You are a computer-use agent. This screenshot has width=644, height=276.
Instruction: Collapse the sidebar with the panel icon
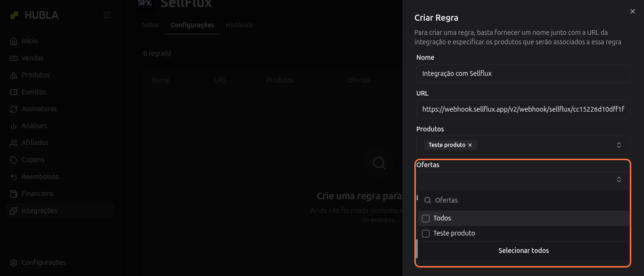tap(107, 15)
